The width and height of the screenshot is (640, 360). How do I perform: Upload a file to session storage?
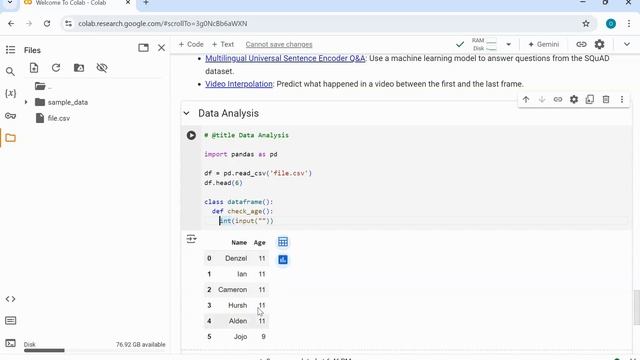[x=34, y=68]
